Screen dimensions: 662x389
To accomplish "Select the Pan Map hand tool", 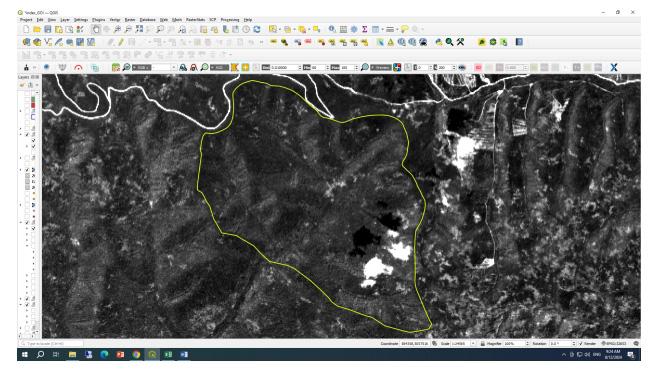I will point(96,29).
